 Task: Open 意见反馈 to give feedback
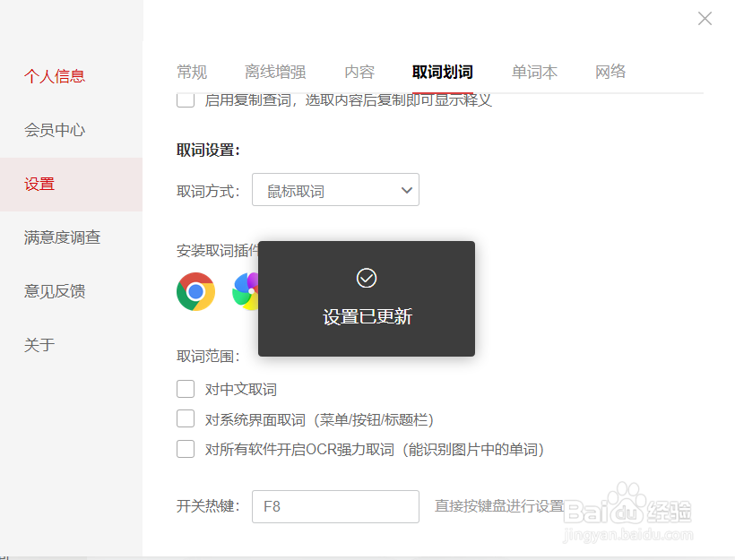[55, 290]
